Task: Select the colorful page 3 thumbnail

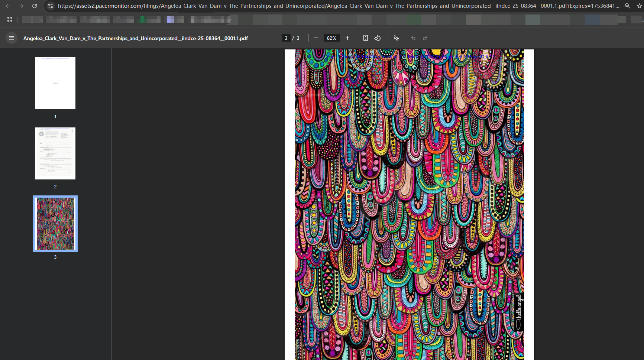Action: 55,224
